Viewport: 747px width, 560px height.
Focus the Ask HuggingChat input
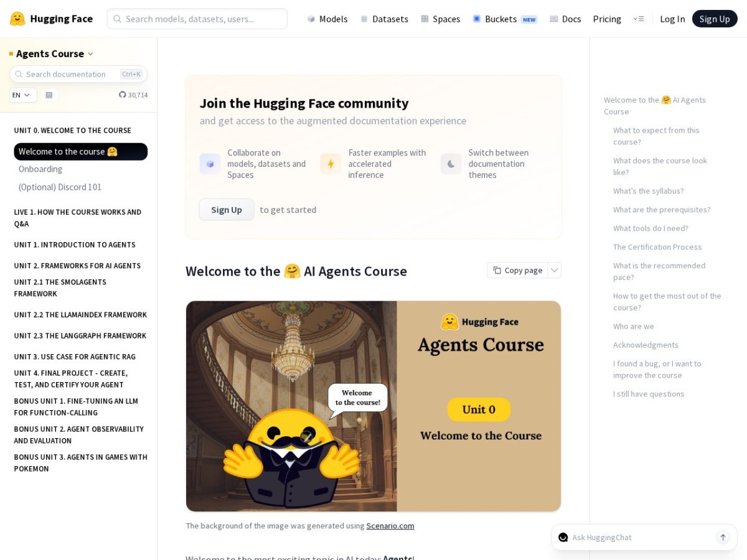coord(641,537)
